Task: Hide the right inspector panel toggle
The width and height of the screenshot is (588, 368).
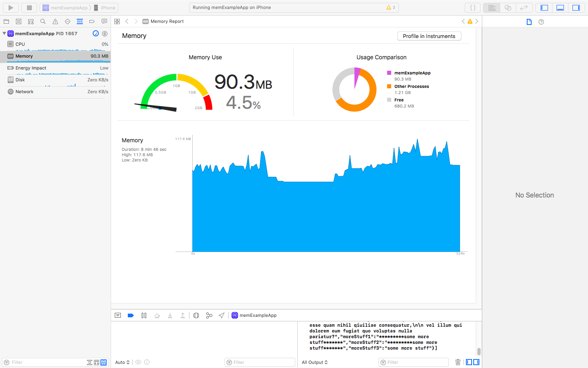Action: [576, 7]
